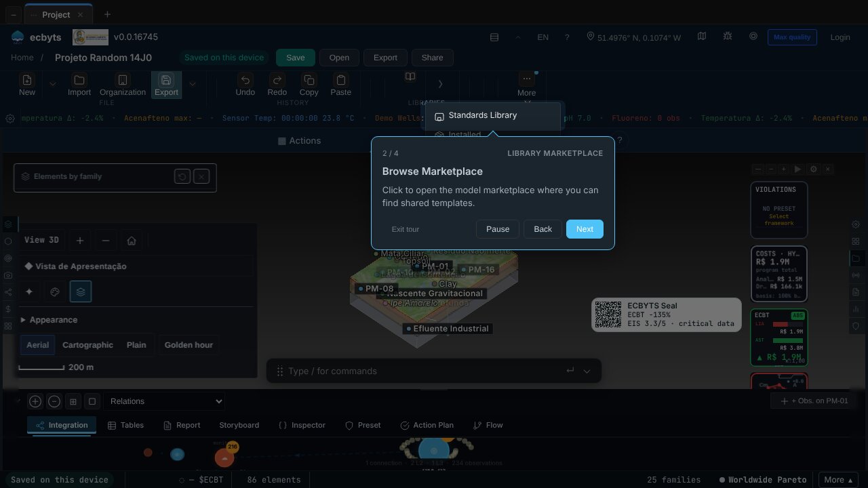This screenshot has height=488, width=868.
Task: Click the map icon in header
Action: coord(702,36)
